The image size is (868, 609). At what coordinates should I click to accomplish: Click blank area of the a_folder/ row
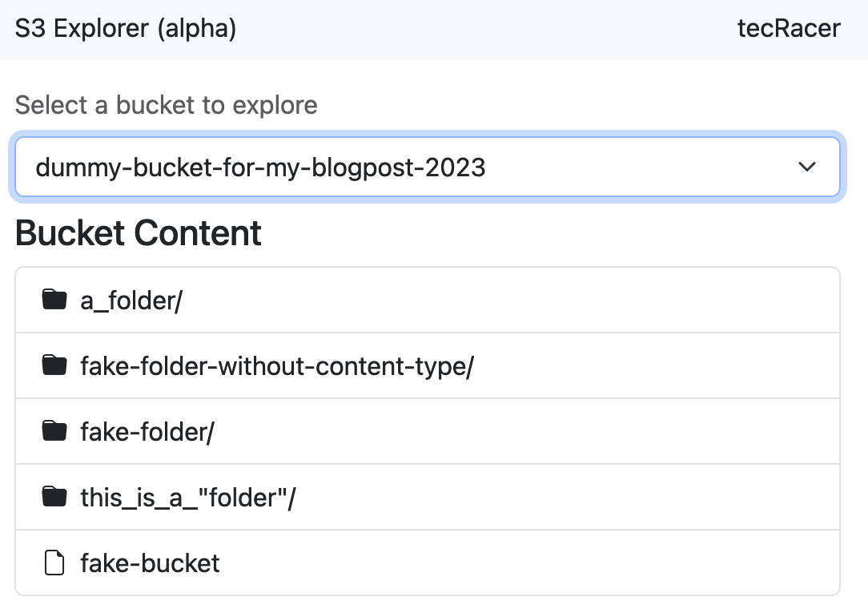[x=509, y=300]
